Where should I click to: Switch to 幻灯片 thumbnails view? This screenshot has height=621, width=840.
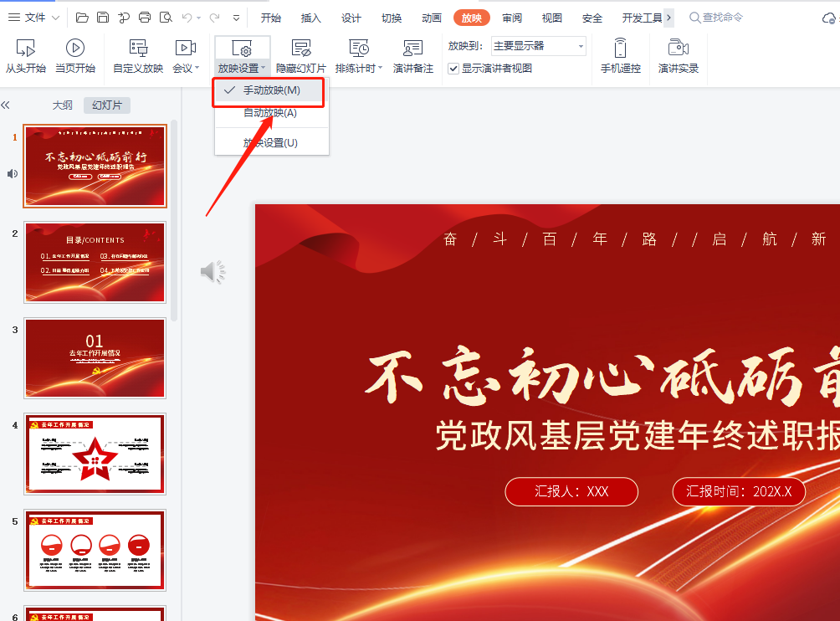107,105
